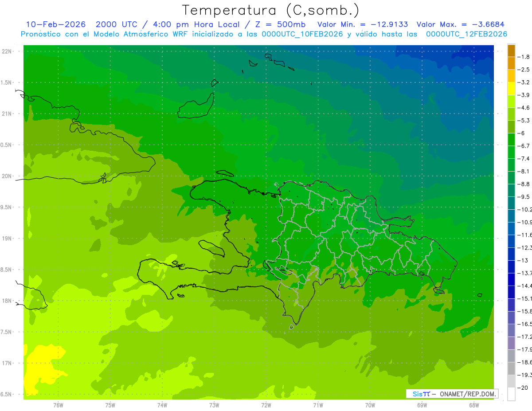Pick the orange swatch between -1.8 and -2.5
The height and width of the screenshot is (411, 532).
click(x=512, y=63)
